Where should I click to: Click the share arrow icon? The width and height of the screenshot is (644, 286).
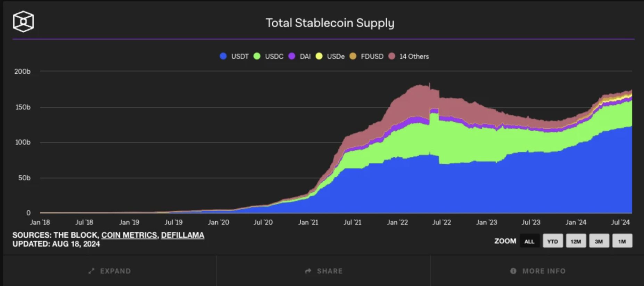pos(308,271)
